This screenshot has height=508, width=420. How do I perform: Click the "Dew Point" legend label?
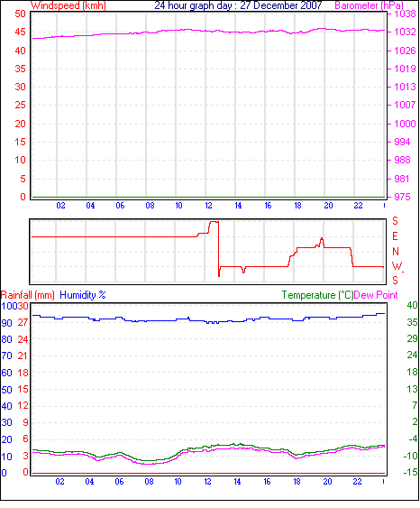coord(376,295)
